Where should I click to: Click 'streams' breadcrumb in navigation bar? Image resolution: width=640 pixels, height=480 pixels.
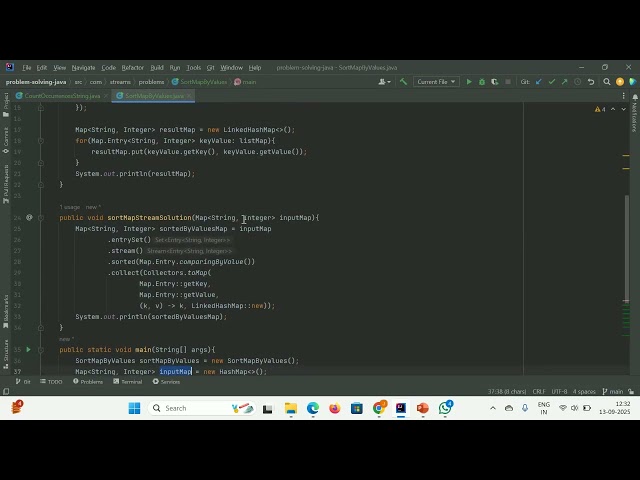[x=120, y=82]
